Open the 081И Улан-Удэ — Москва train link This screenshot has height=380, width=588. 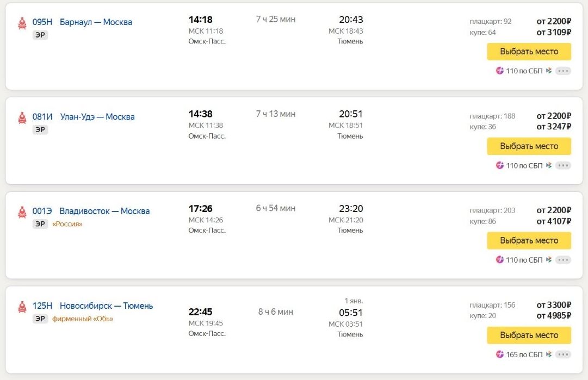(83, 117)
